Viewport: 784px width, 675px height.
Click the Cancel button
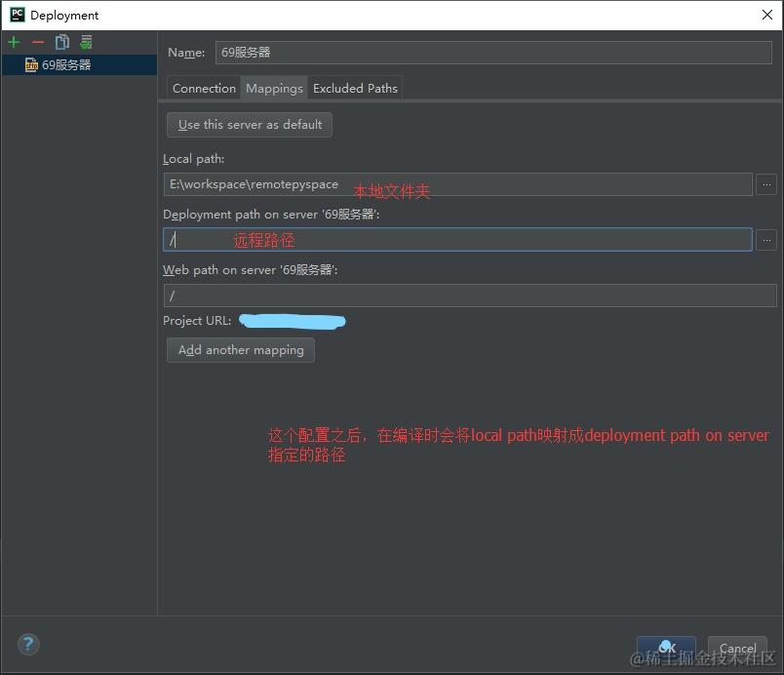click(737, 648)
